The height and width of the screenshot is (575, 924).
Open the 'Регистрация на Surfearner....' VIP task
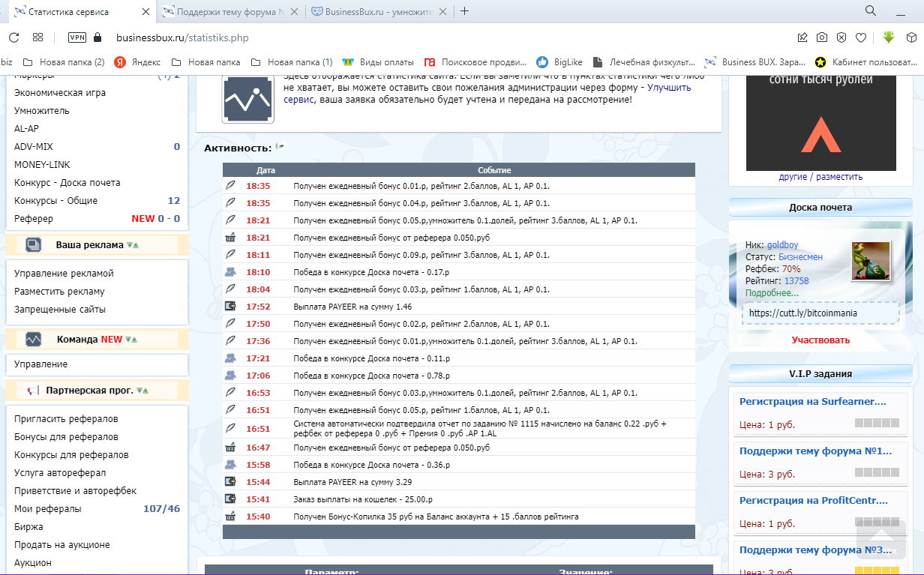[812, 402]
